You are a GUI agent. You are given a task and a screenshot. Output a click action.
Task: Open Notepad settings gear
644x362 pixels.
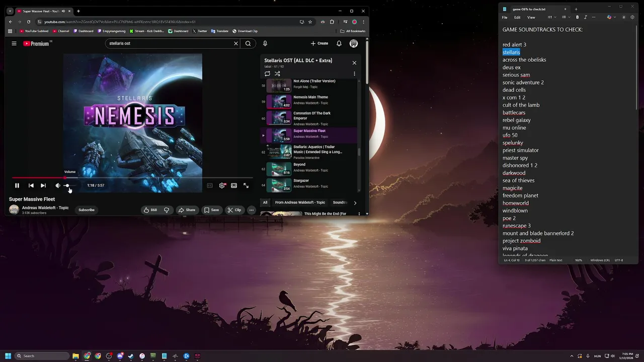pyautogui.click(x=632, y=17)
